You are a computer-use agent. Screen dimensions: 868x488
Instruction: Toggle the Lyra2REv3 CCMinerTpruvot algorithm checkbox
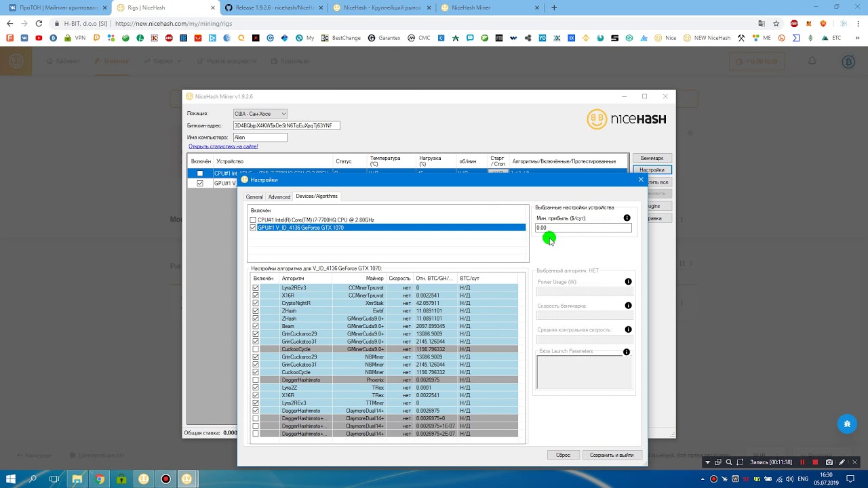(x=256, y=288)
